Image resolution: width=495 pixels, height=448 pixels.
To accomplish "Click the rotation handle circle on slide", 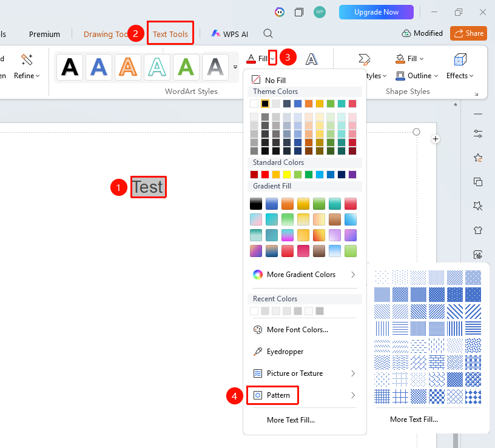I will click(x=416, y=132).
